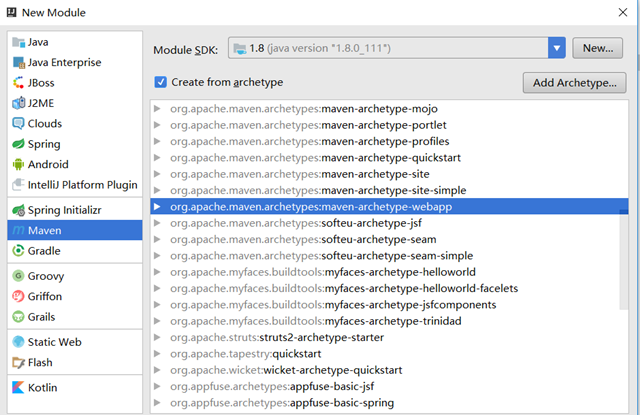The image size is (640, 415).
Task: Click the Griffon red icon
Action: [x=18, y=296]
